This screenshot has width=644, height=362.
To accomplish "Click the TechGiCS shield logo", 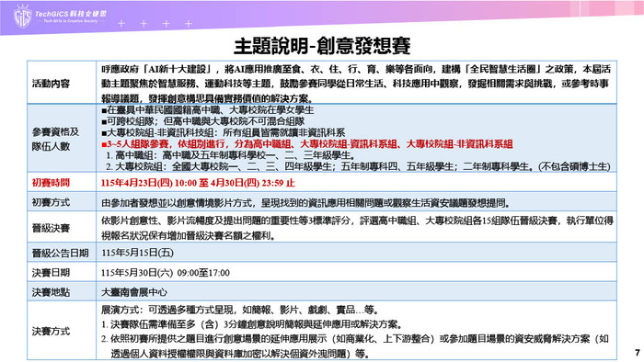I will coord(23,17).
